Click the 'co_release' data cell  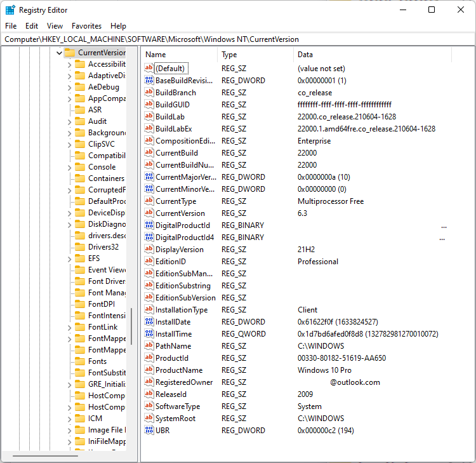(315, 93)
